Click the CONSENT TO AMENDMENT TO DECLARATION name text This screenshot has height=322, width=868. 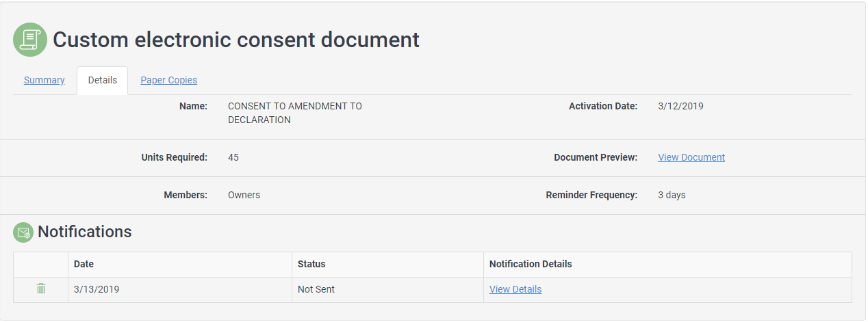click(x=295, y=113)
